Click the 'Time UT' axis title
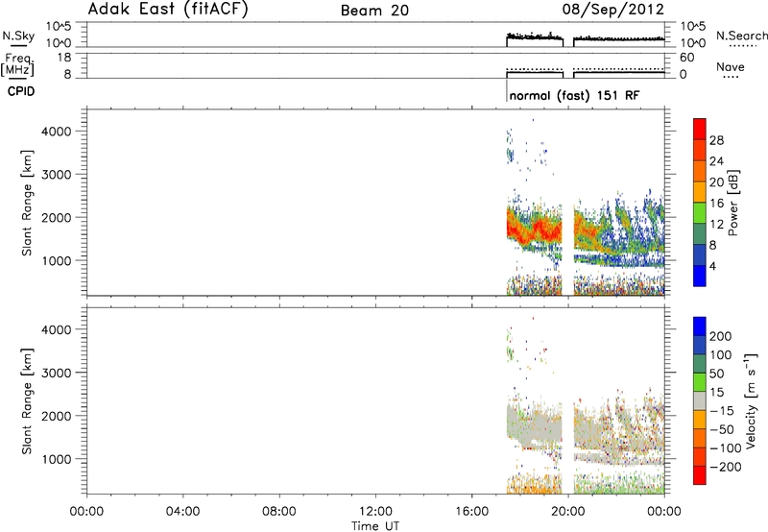The image size is (768, 532). (375, 526)
